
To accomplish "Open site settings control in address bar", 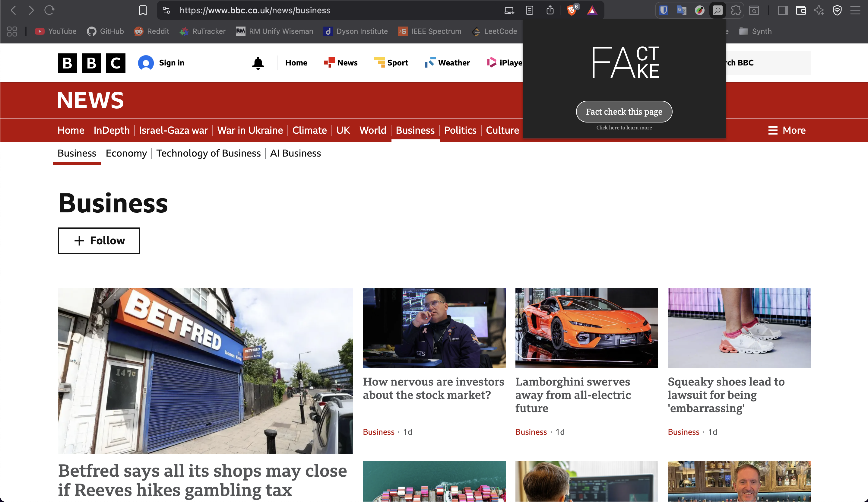I will (x=166, y=10).
